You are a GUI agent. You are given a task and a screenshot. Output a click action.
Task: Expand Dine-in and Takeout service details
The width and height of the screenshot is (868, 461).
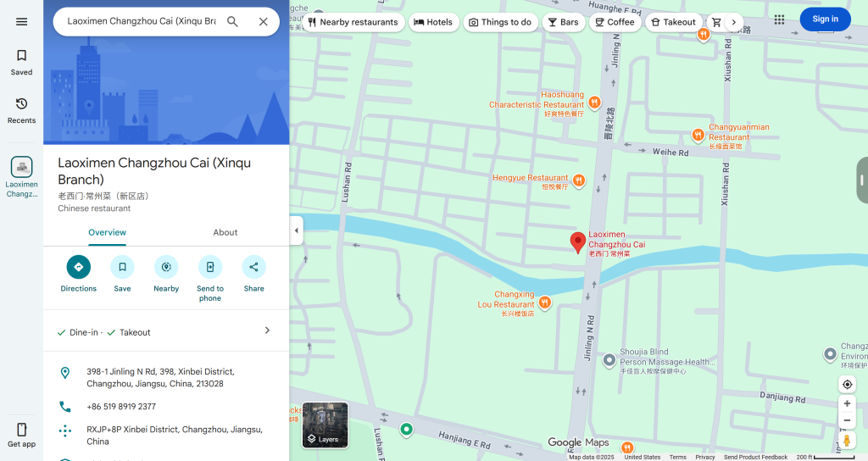[267, 330]
